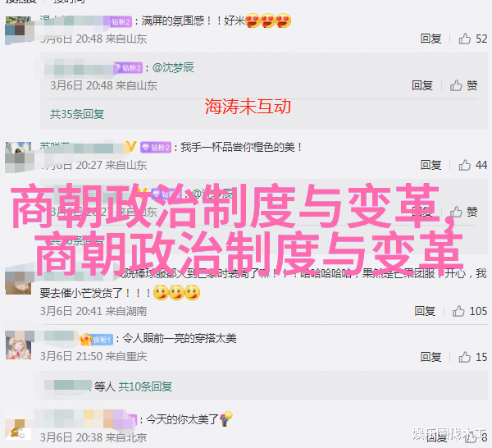Viewport: 492px width, 448px height.
Task: Click the yellow V verified badge
Action: coord(131,146)
